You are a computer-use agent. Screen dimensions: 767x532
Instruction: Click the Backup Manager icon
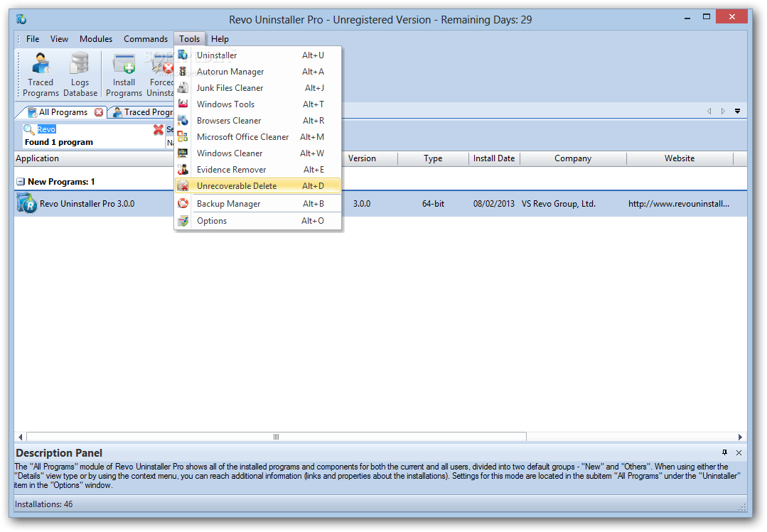point(183,203)
